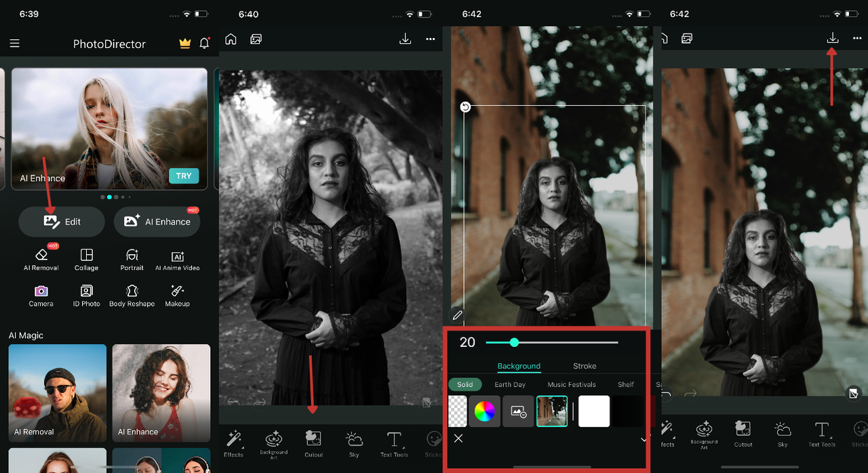
Task: Expand Effects tool on the 6:40 editor toolbar
Action: [233, 443]
